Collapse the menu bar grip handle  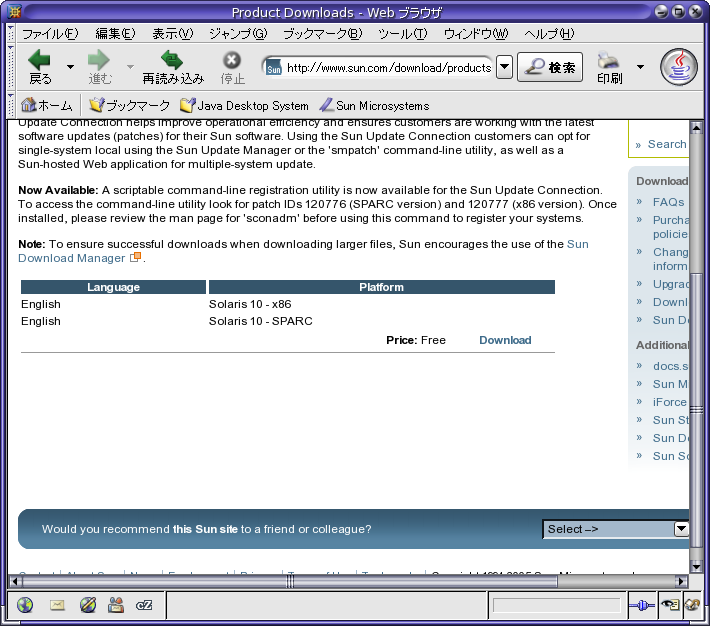tap(10, 33)
